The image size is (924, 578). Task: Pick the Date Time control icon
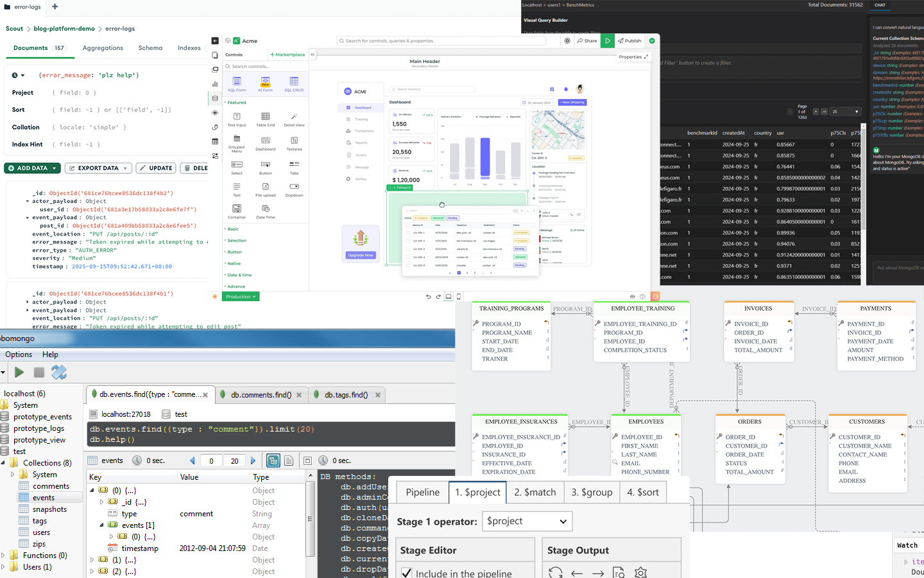tap(265, 208)
